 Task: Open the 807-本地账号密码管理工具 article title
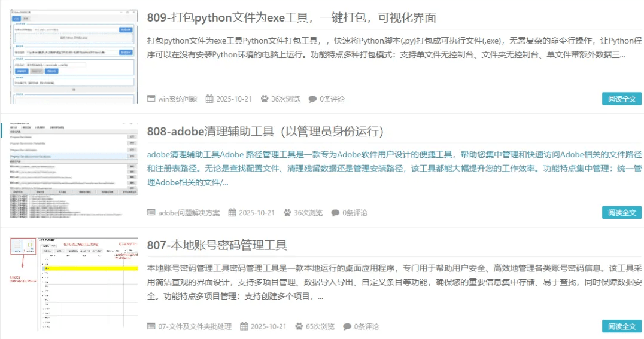pos(217,245)
